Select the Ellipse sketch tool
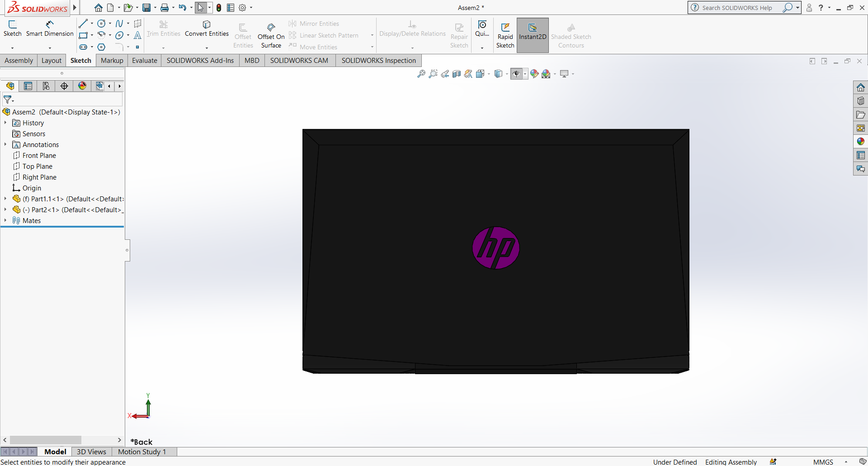The height and width of the screenshot is (466, 868). click(119, 35)
